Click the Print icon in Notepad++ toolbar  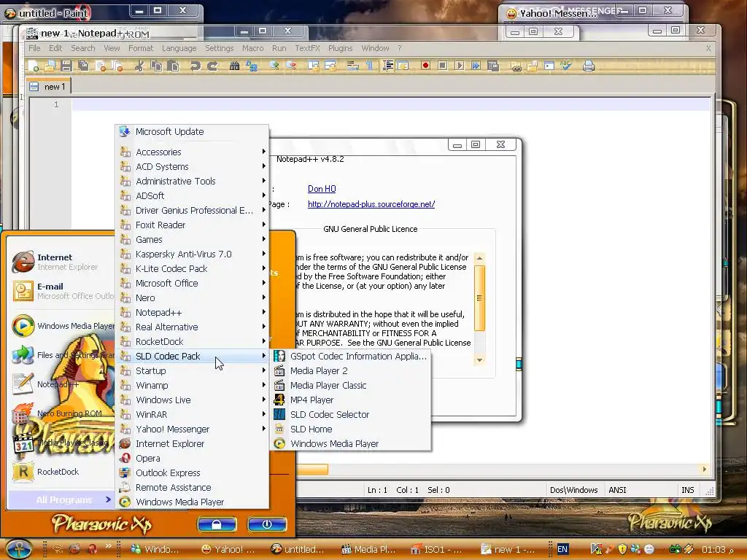[589, 66]
